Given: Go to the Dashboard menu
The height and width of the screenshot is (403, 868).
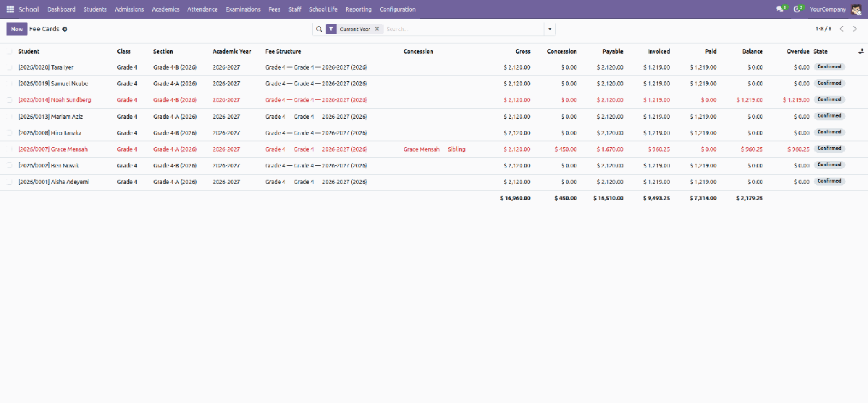Looking at the screenshot, I should click(62, 9).
